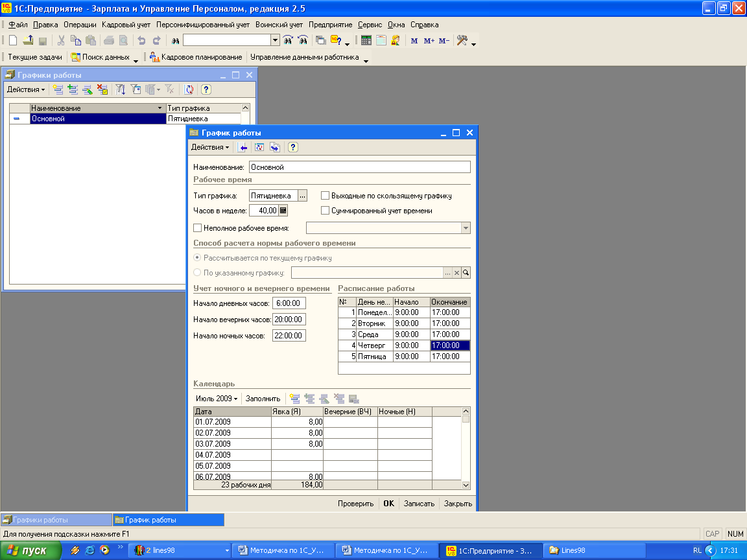Click the ellipsis button next to Пятидневка
Image resolution: width=747 pixels, height=560 pixels.
point(303,196)
